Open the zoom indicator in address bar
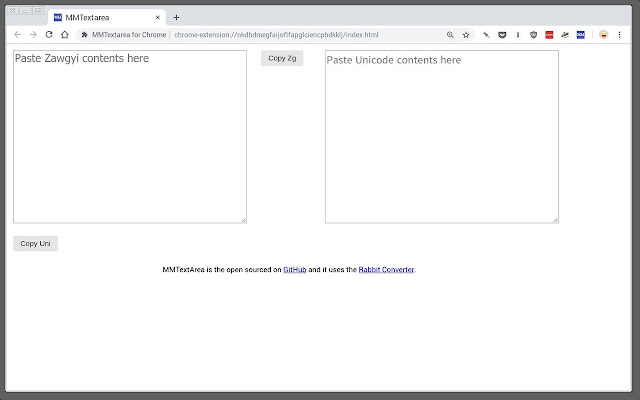Viewport: 640px width, 400px height. pyautogui.click(x=450, y=35)
